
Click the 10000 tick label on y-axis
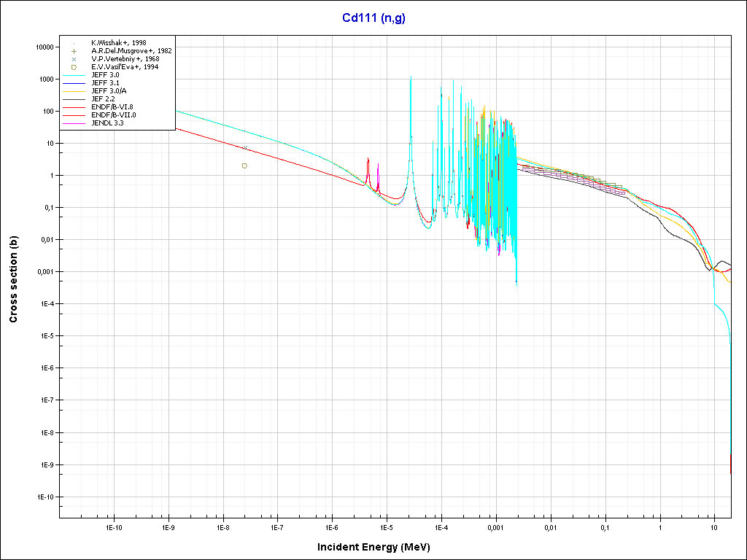[x=42, y=47]
